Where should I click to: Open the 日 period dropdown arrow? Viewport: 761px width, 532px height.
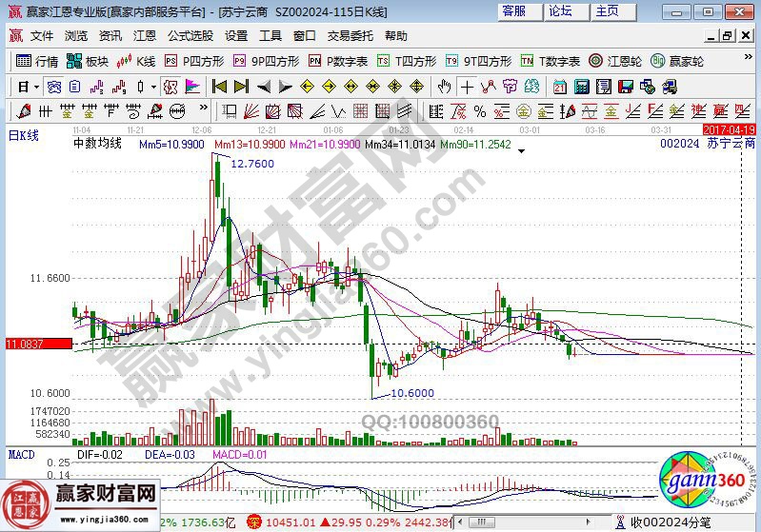[35, 86]
